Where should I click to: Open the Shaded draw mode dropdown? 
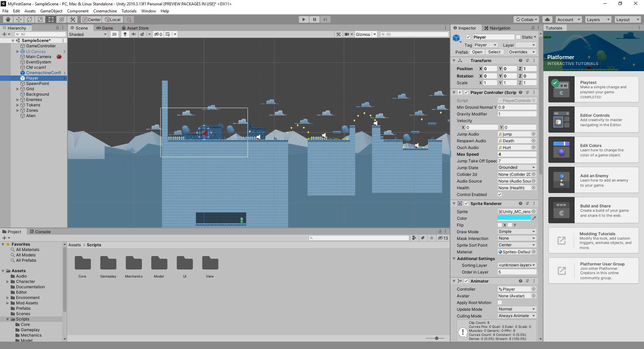88,34
